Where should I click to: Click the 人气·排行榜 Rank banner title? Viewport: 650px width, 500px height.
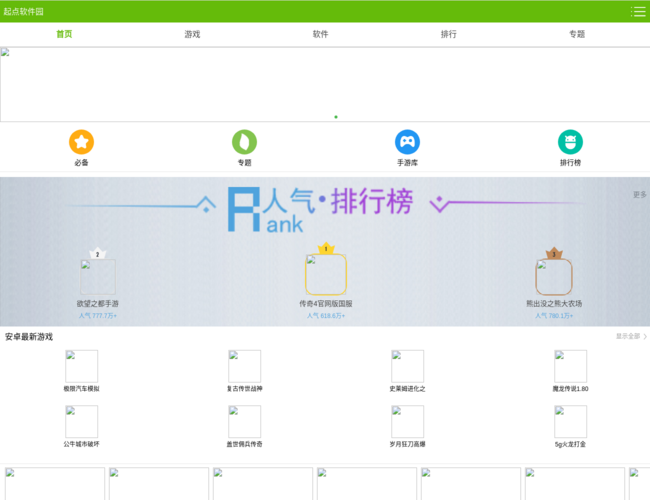tap(320, 209)
